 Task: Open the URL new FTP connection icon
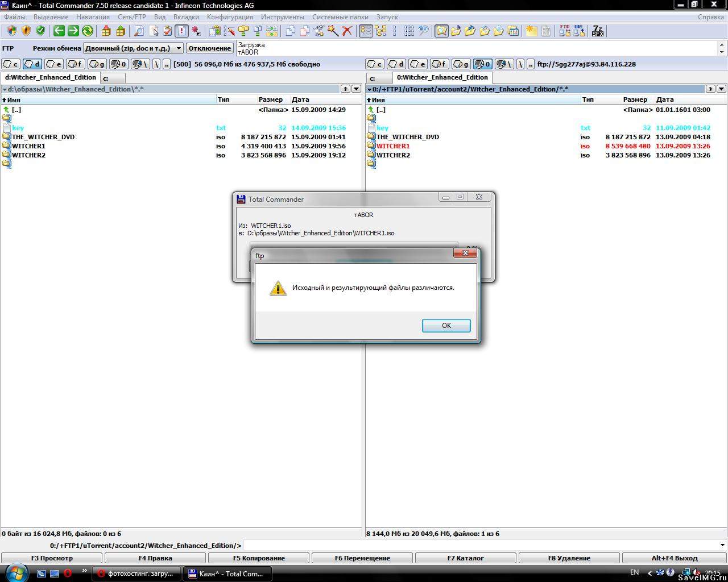(x=579, y=31)
